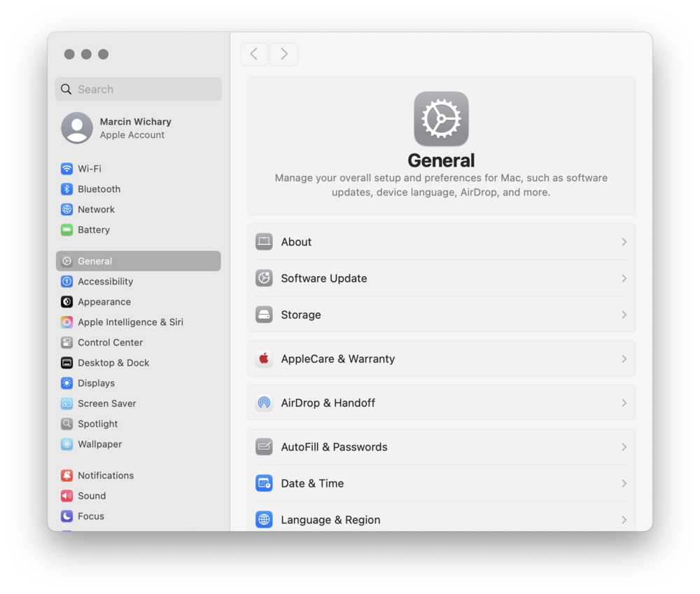Click the Date & Time calendar icon

click(264, 483)
